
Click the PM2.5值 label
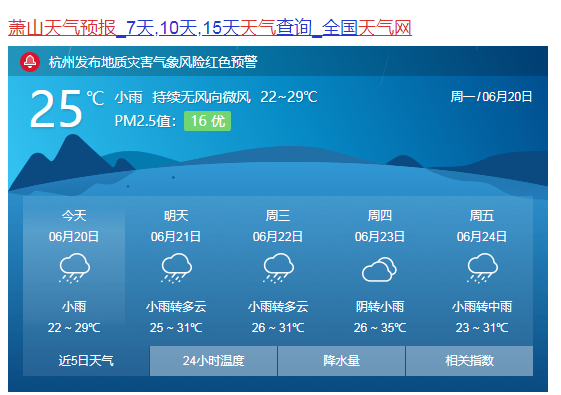(x=146, y=121)
